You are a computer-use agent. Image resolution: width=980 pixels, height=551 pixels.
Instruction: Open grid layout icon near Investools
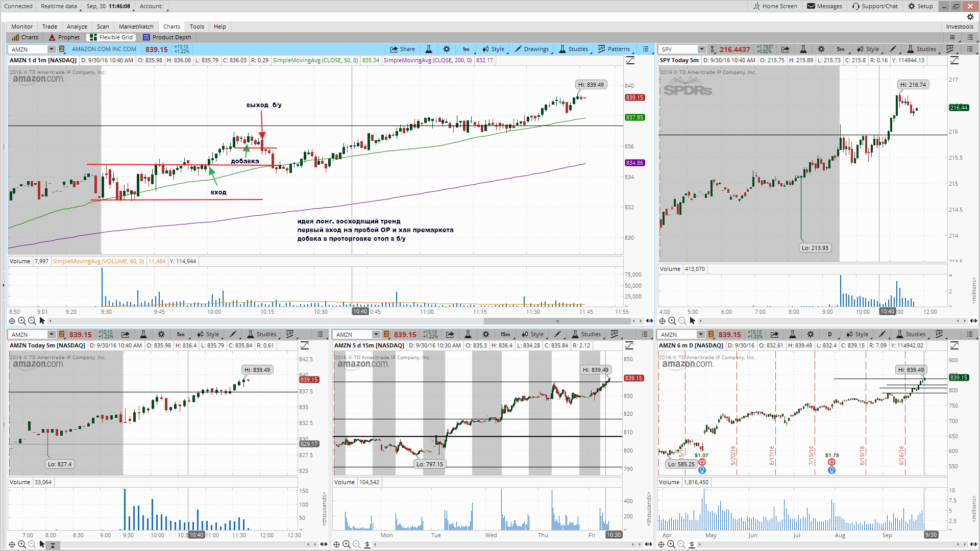[952, 37]
